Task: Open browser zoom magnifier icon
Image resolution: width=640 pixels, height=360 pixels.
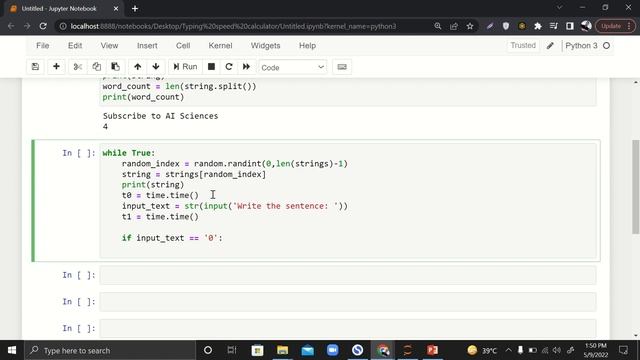Action: pos(438,26)
